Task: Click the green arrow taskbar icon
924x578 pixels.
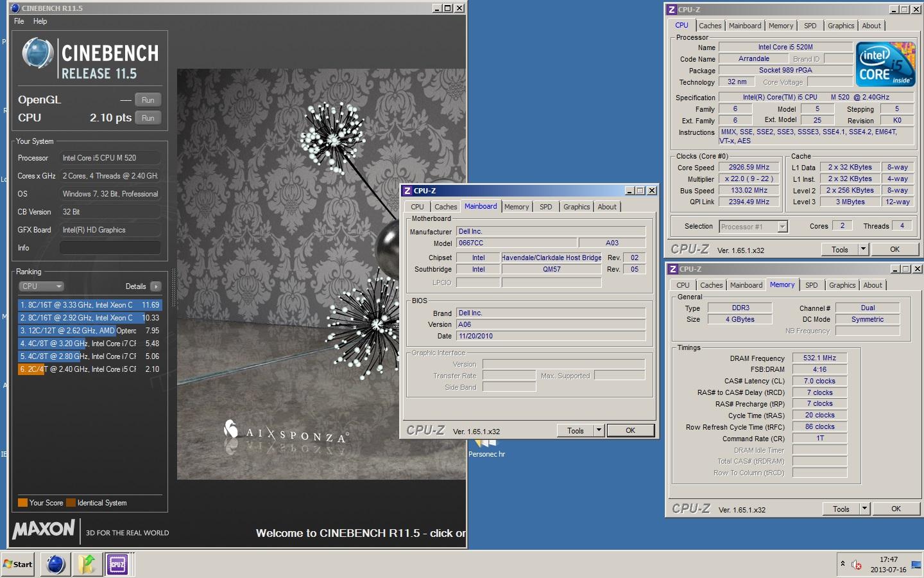Action: click(x=87, y=565)
